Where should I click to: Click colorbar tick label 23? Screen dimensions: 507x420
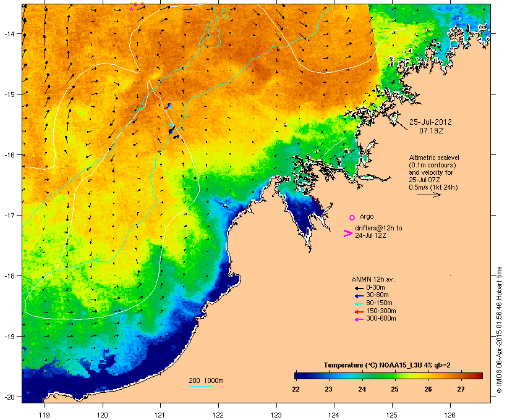coord(328,389)
